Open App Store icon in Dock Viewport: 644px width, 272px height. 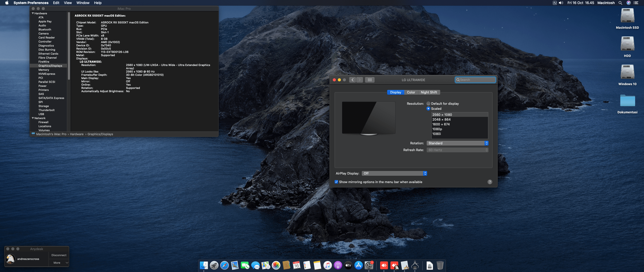coord(358,265)
